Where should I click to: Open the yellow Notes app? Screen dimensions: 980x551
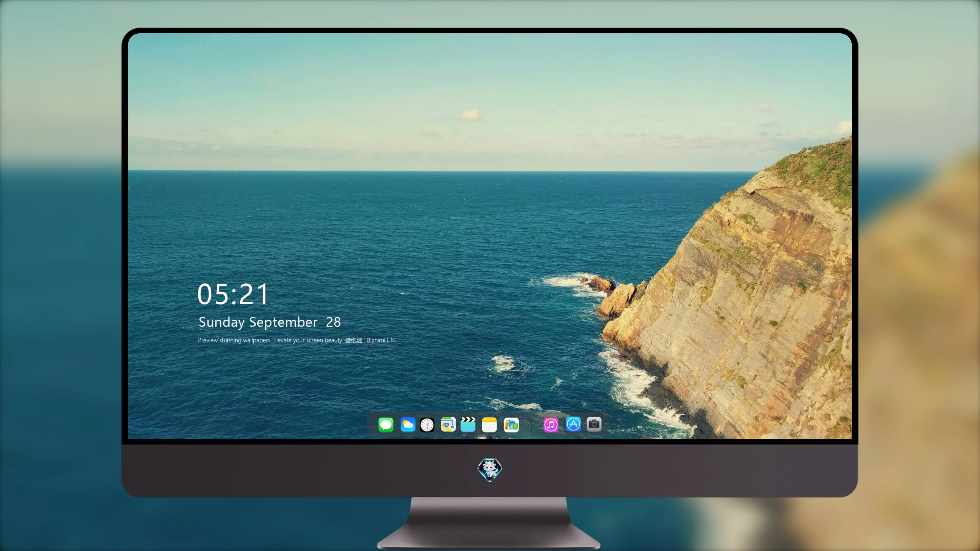tap(489, 424)
